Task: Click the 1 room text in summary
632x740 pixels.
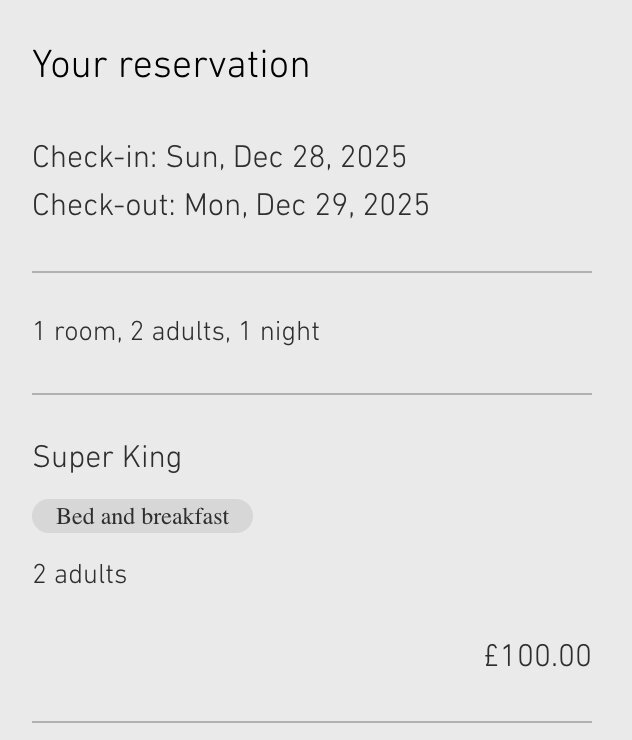Action: click(74, 332)
